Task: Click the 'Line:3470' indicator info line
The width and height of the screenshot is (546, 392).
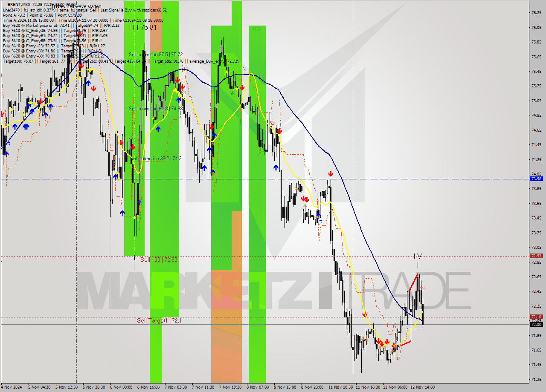Action: click(x=84, y=10)
